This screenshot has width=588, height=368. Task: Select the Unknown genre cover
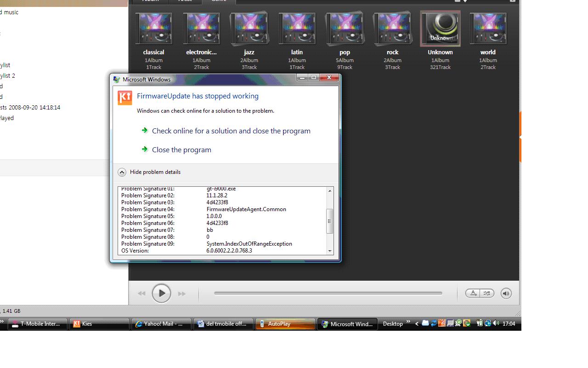(x=441, y=29)
